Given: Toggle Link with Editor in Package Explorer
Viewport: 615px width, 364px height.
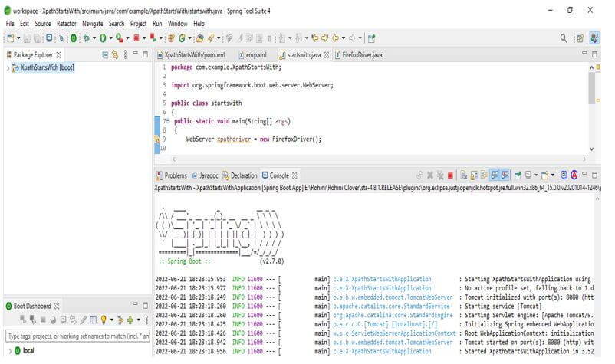Looking at the screenshot, I should pyautogui.click(x=115, y=55).
